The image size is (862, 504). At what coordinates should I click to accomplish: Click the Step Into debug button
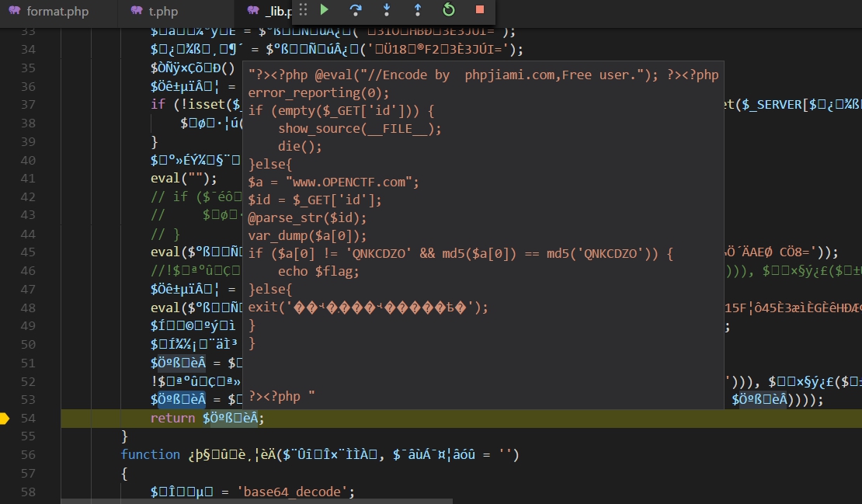[x=387, y=9]
